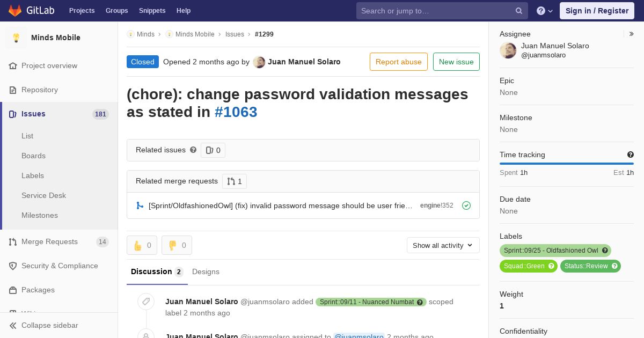Click the Sprint::09/11 - Nuanced Numbat label
The width and height of the screenshot is (644, 338).
tap(367, 302)
